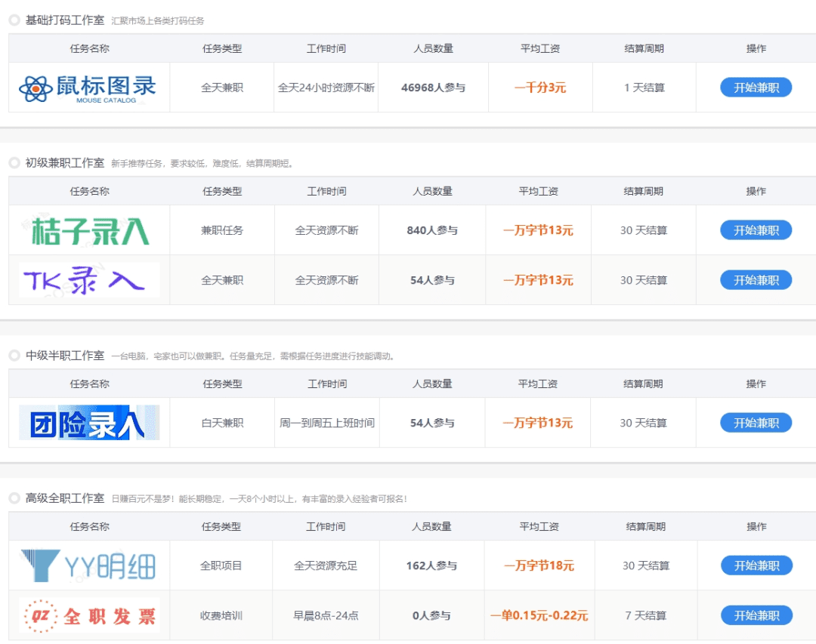Select the 中级半职工作室 circle bullet
This screenshot has height=644, width=816.
click(x=14, y=356)
